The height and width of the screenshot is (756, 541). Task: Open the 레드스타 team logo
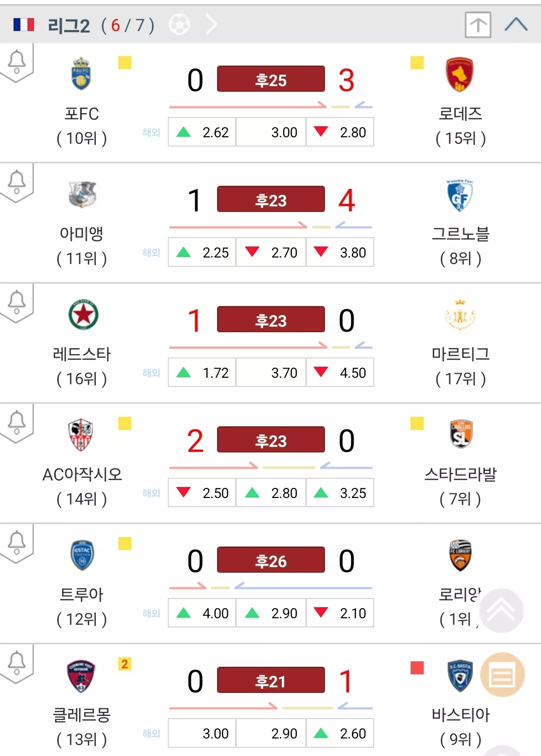[x=83, y=315]
